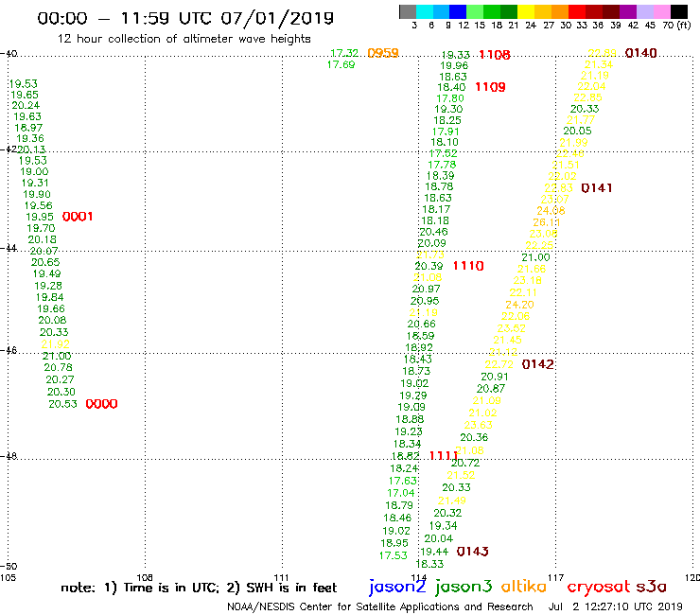Screen dimensions: 700x615
Task: Select the bright red swatch near 33
Action: tap(577, 11)
